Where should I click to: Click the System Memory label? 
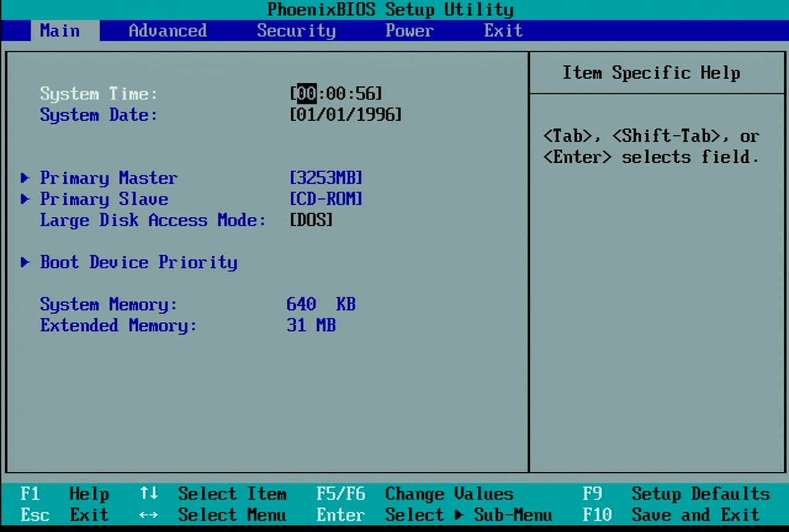(x=108, y=305)
